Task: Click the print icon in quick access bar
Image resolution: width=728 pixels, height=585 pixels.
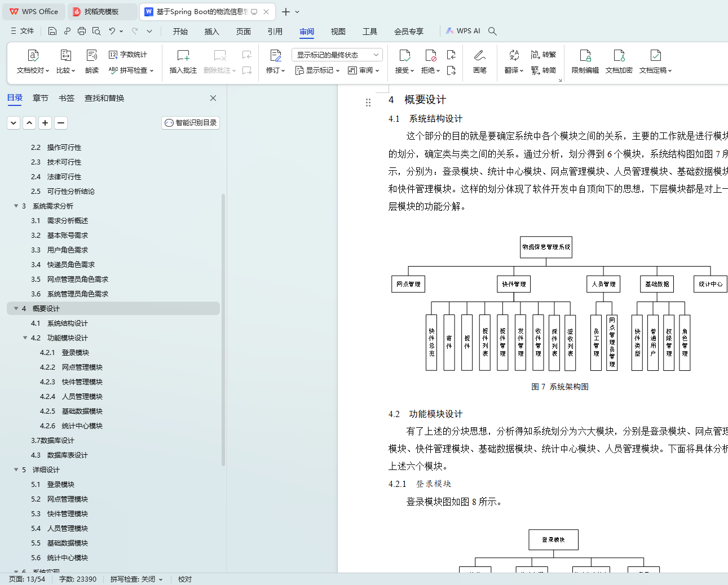Action: (82, 31)
